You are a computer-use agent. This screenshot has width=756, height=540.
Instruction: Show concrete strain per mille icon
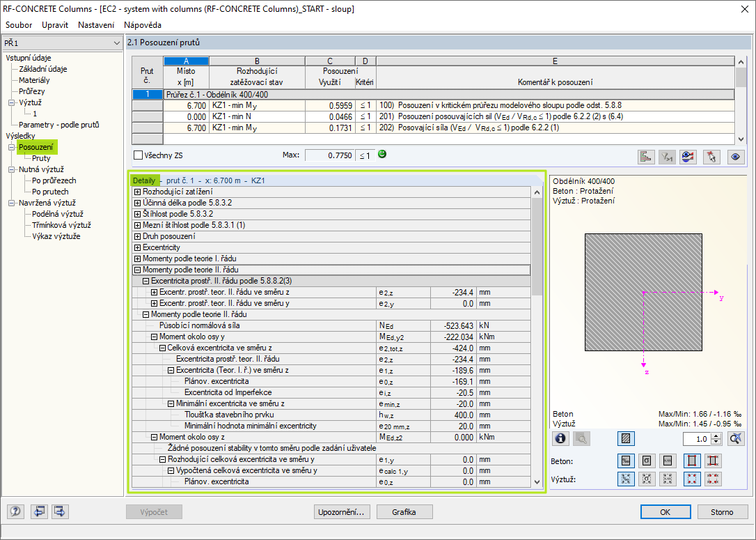point(626,461)
